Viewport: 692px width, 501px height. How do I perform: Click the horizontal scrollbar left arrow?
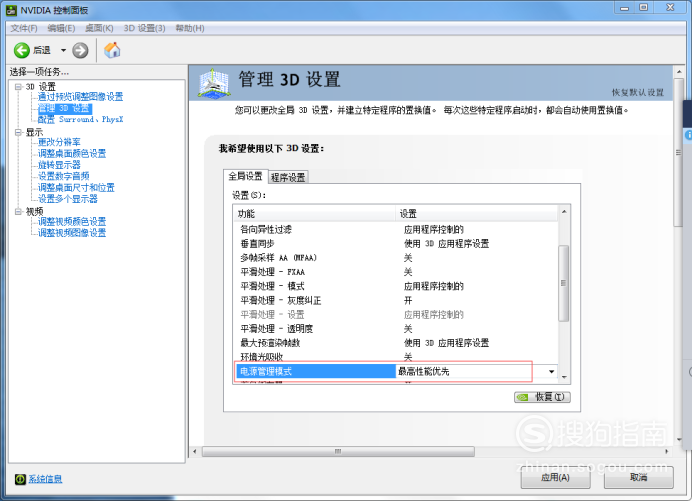point(195,452)
